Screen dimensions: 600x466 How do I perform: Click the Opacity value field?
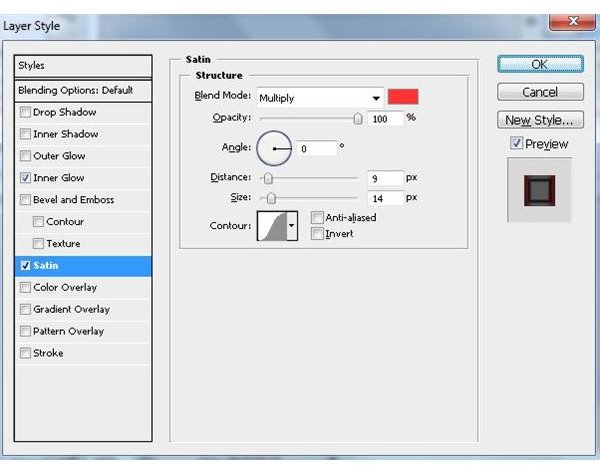pyautogui.click(x=385, y=119)
